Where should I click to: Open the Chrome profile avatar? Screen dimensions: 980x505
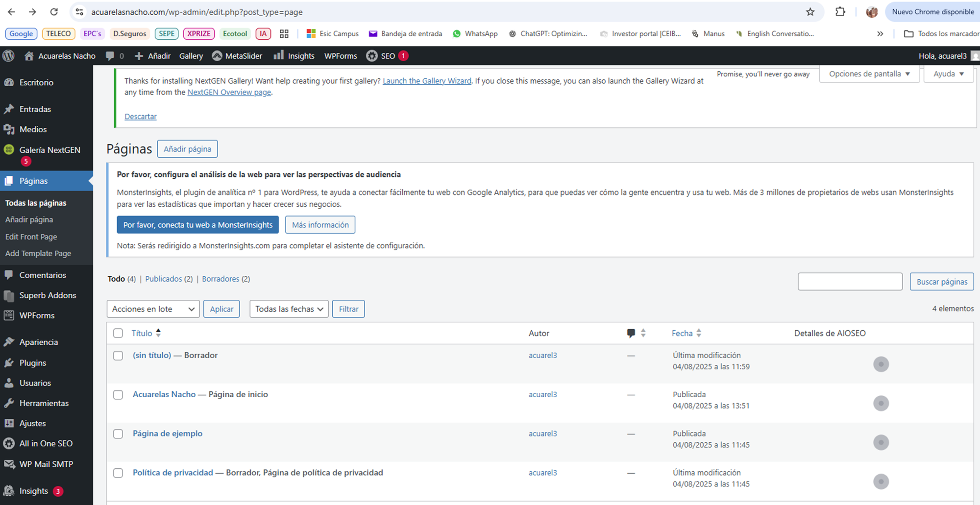pyautogui.click(x=872, y=12)
